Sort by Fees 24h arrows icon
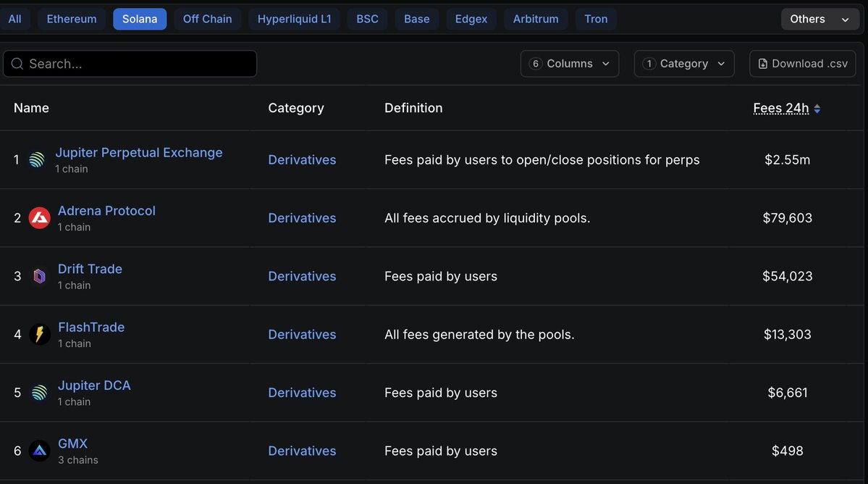 click(x=817, y=109)
